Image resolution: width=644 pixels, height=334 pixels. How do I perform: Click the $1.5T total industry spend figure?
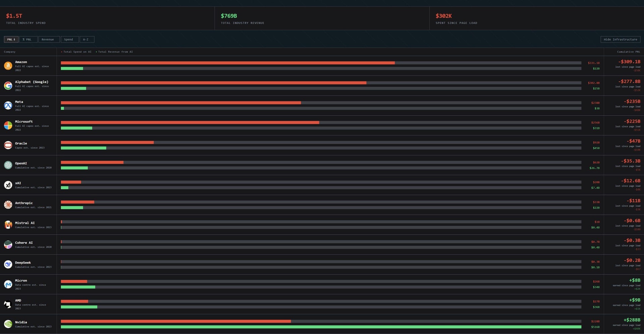click(x=14, y=16)
